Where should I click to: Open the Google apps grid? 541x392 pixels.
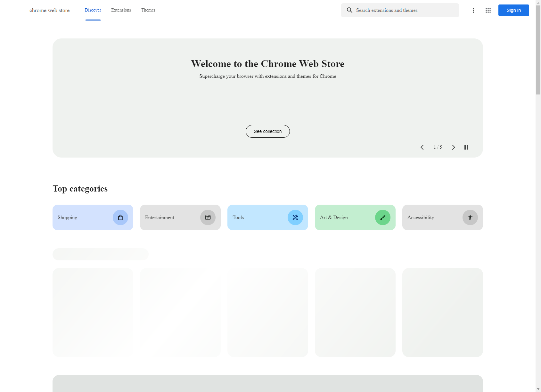coord(488,10)
